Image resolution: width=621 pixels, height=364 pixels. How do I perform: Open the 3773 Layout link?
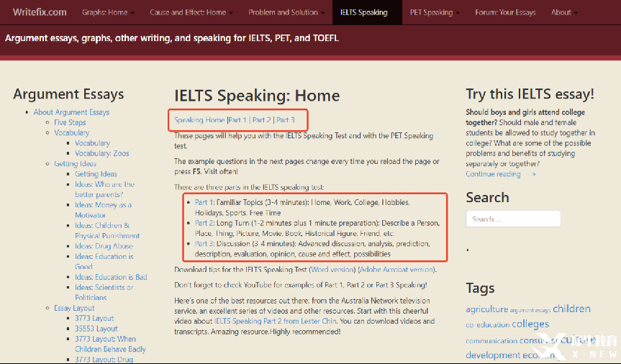(94, 318)
